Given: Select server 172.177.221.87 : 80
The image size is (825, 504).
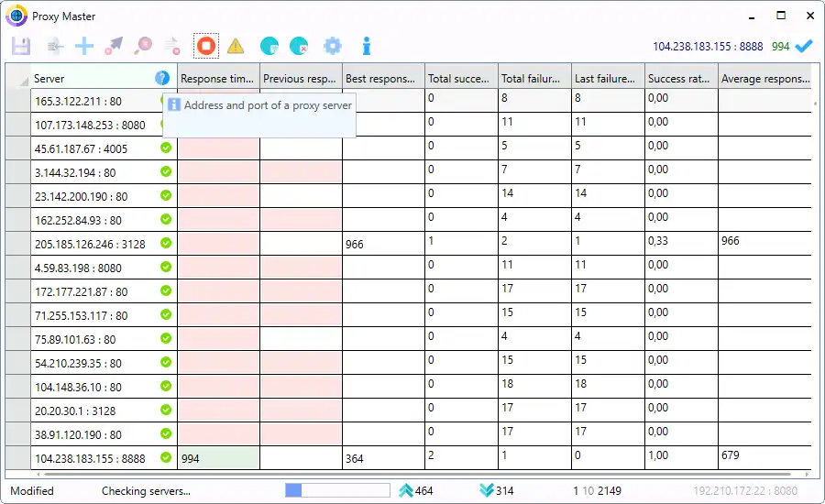Looking at the screenshot, I should pos(81,292).
